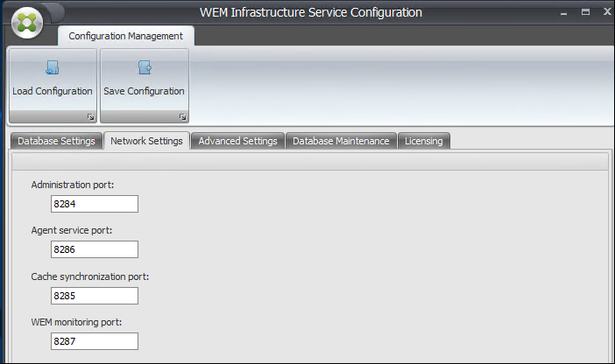Image resolution: width=615 pixels, height=364 pixels.
Task: Go to the Database Maintenance tab
Action: (x=341, y=141)
